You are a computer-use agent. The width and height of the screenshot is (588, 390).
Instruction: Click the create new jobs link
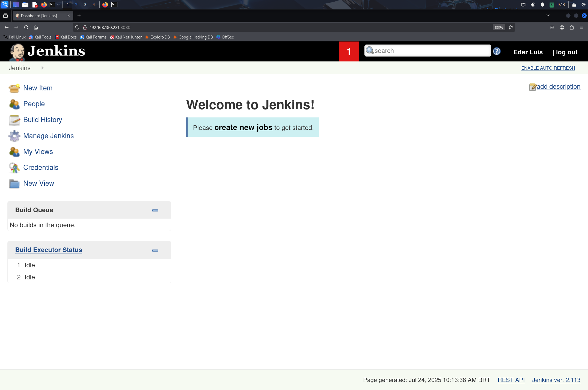tap(243, 128)
